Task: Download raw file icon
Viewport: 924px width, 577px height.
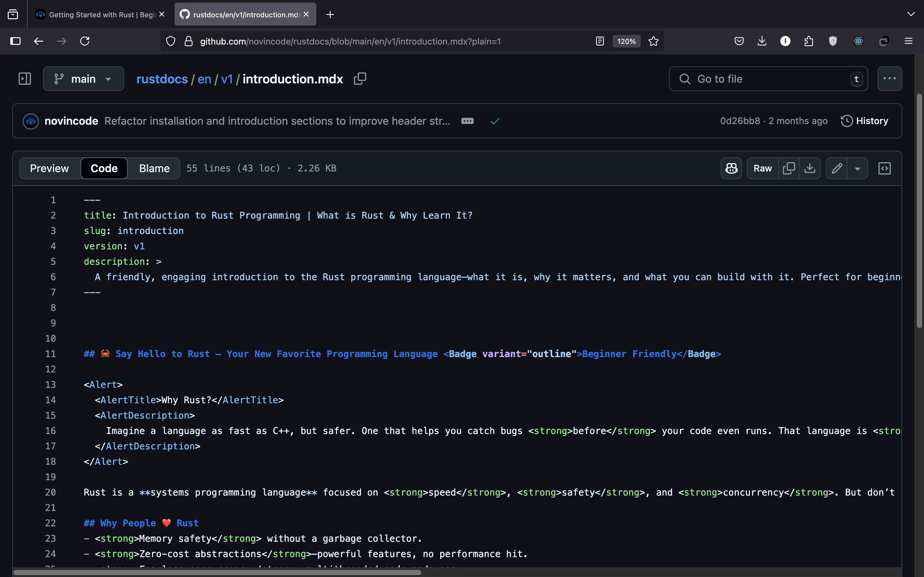Action: (809, 168)
